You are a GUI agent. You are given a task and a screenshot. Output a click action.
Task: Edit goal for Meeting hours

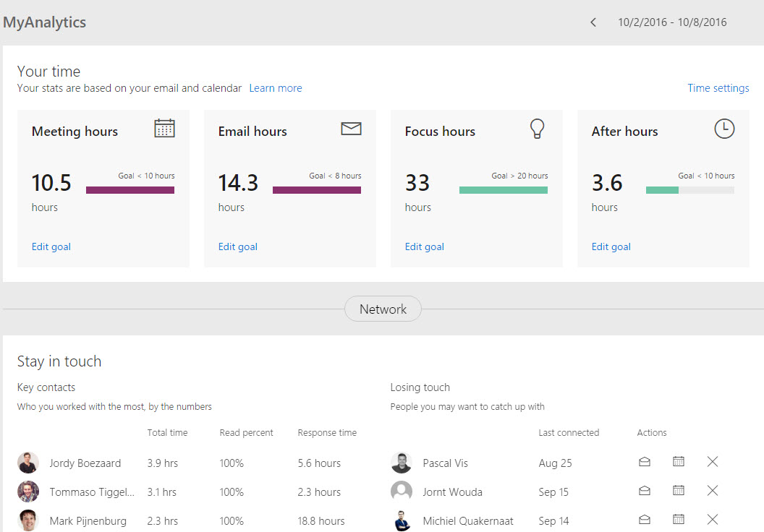click(51, 246)
